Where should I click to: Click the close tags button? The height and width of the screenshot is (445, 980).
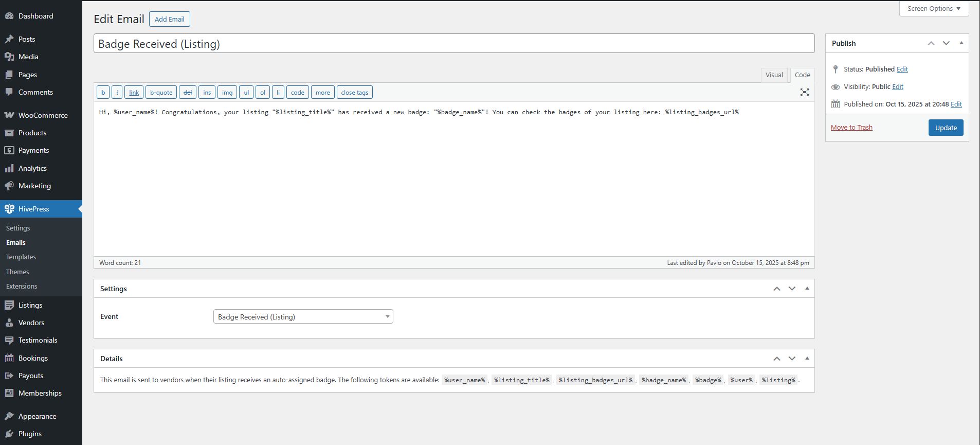click(x=355, y=92)
